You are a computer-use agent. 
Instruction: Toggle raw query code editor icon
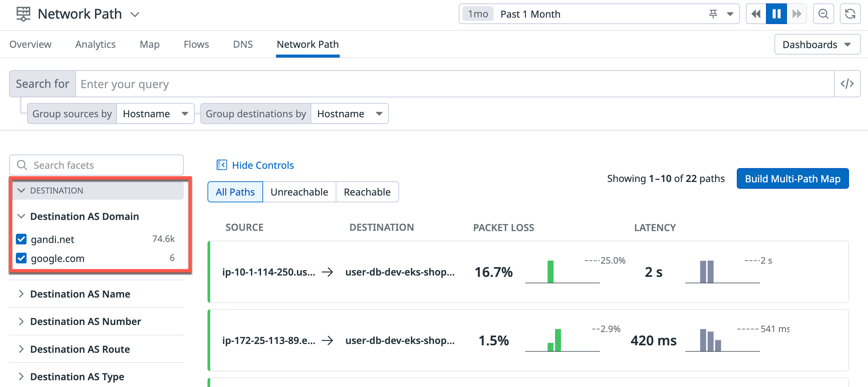click(847, 84)
